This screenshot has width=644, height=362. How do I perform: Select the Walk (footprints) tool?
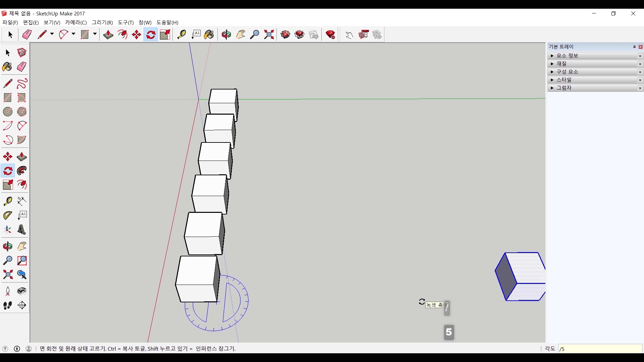click(7, 305)
